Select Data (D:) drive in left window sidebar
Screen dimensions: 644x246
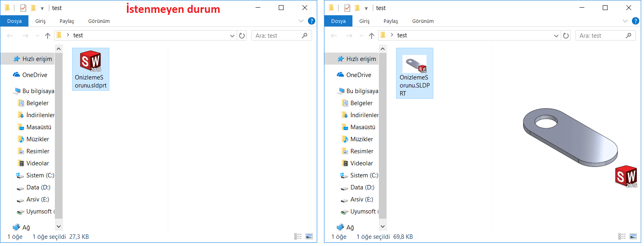tap(34, 187)
